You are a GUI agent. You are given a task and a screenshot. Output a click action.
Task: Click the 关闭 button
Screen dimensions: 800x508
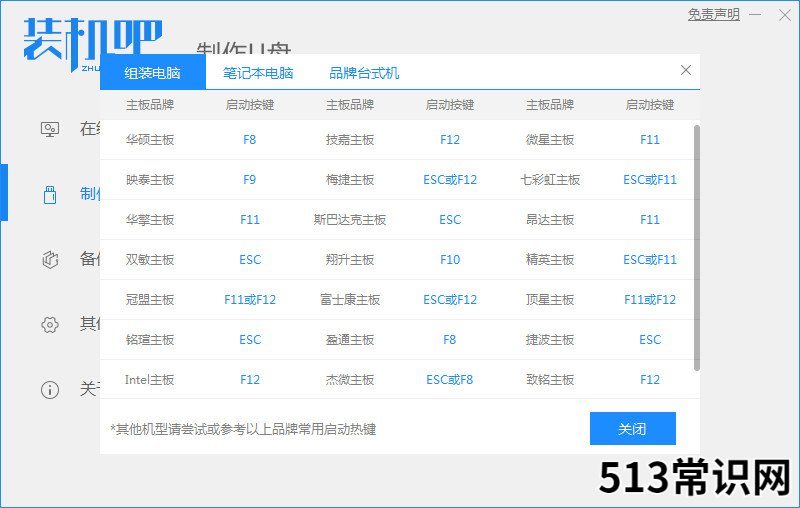[633, 428]
